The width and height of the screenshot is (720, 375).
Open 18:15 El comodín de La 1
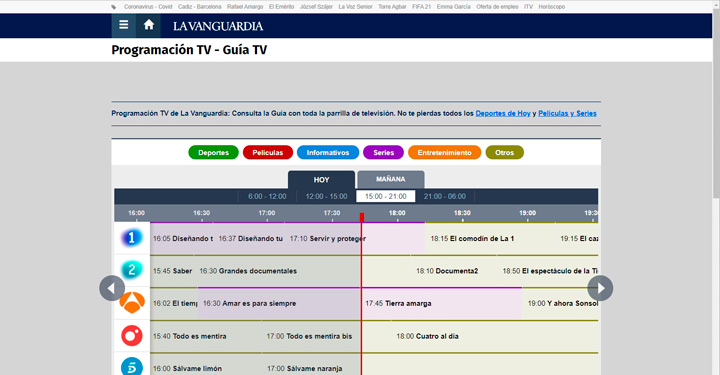pyautogui.click(x=490, y=239)
